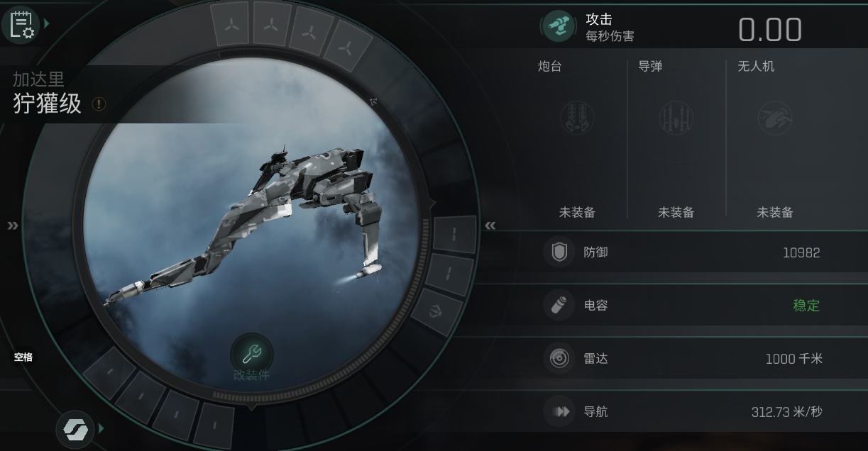The image size is (868, 451).
Task: Select the 导航 navigation arrows icon
Action: (x=559, y=411)
